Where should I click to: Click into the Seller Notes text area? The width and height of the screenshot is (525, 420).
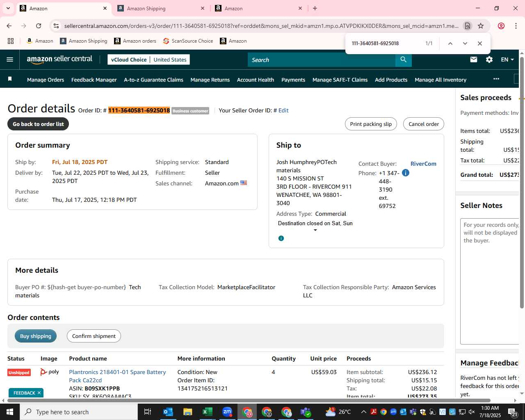click(490, 281)
